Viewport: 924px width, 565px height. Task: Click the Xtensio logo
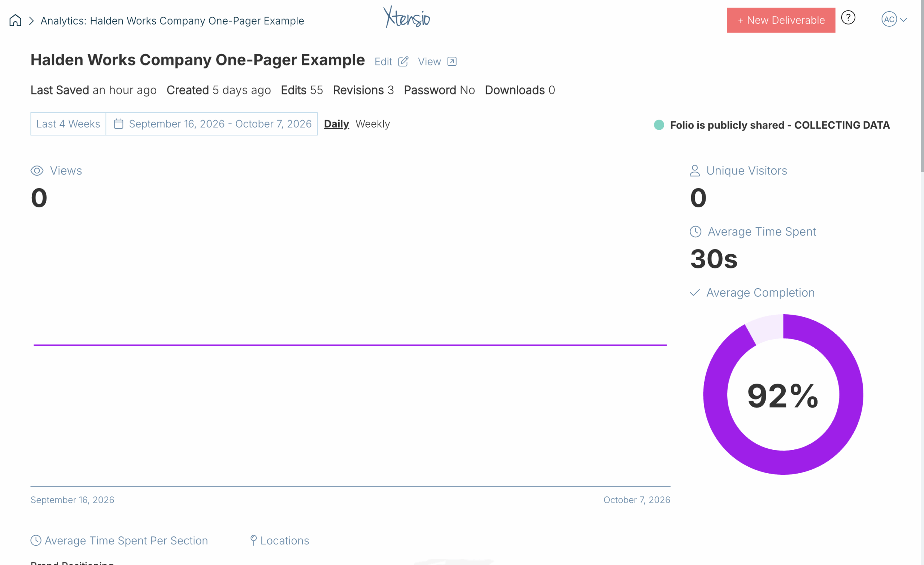click(x=407, y=17)
